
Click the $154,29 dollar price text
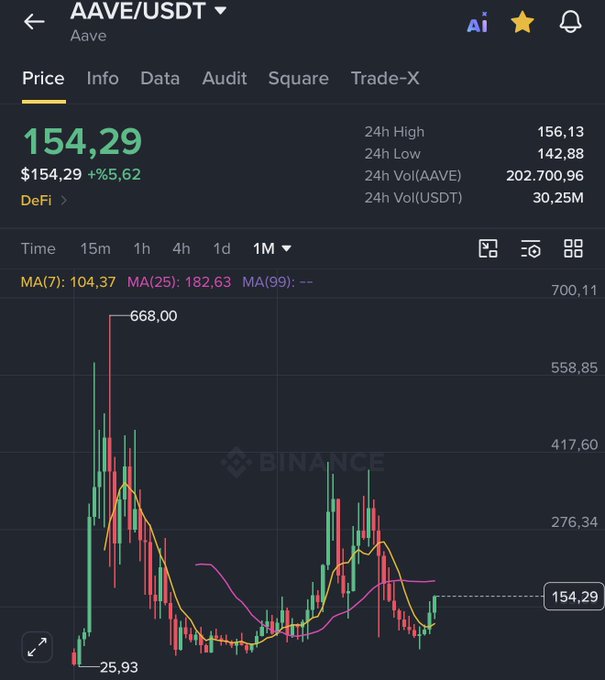tap(51, 174)
